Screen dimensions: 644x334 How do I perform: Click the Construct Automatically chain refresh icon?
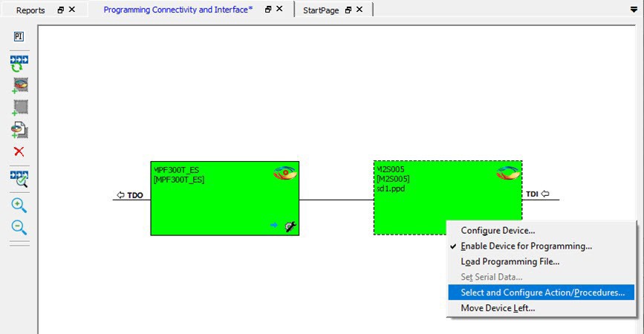coord(19,62)
